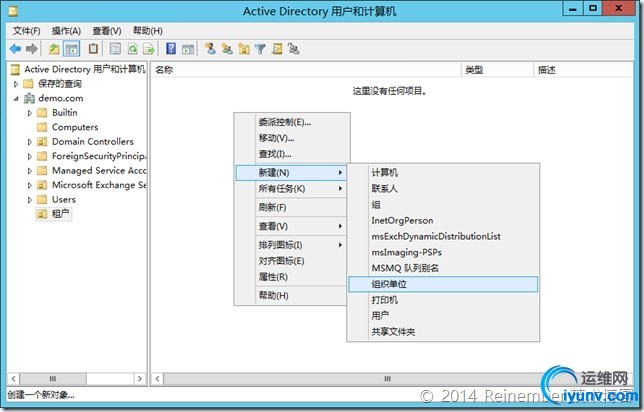This screenshot has width=644, height=412.
Task: Create new 用户 from submenu
Action: [443, 316]
